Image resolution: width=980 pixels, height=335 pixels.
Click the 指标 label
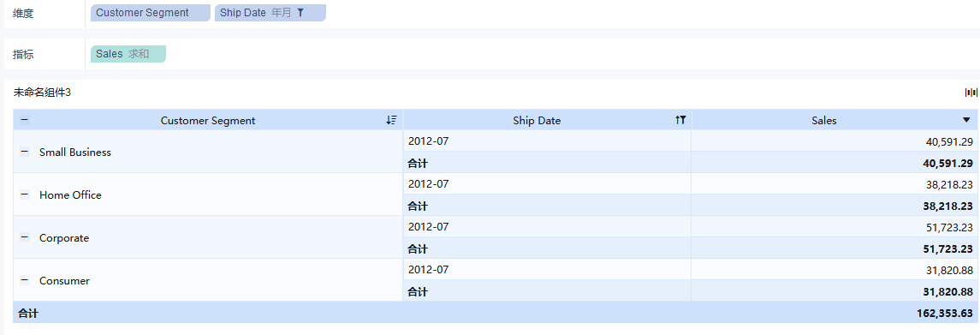(x=23, y=55)
